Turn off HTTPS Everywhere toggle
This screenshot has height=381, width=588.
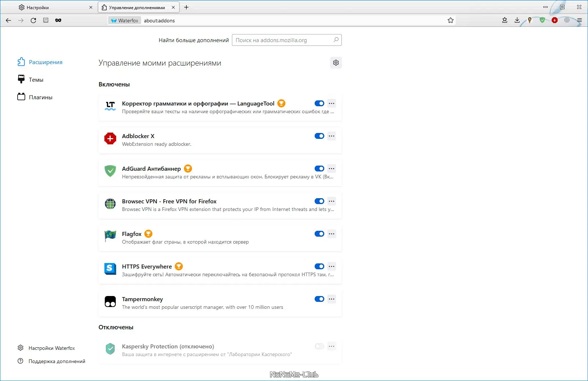point(319,266)
